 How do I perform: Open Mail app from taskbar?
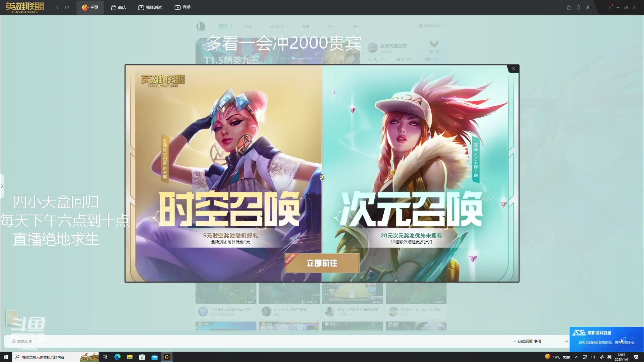[x=154, y=357]
